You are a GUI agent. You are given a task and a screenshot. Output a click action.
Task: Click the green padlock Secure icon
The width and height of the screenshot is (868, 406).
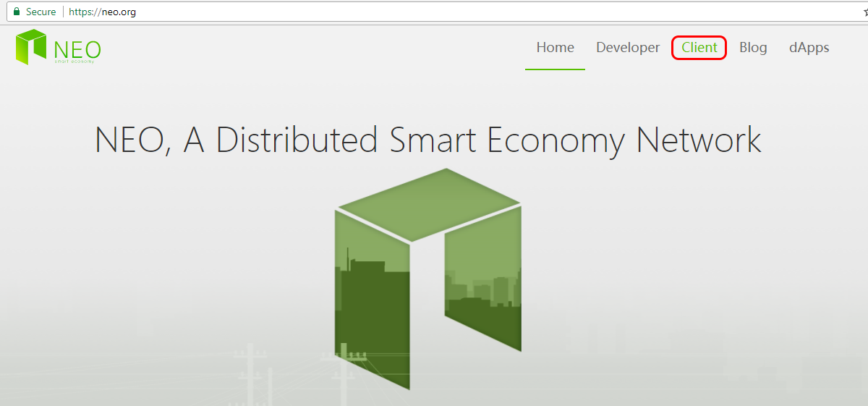click(x=17, y=12)
